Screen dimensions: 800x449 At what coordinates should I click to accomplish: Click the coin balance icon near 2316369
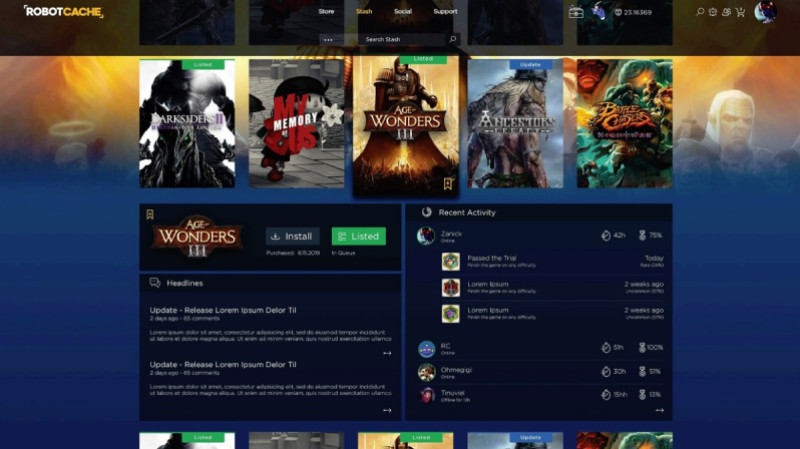point(618,12)
